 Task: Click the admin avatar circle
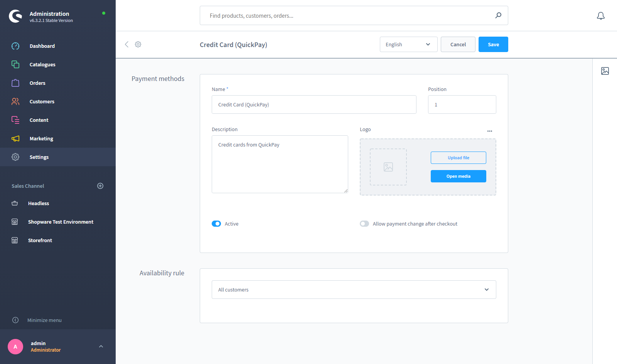pyautogui.click(x=15, y=347)
